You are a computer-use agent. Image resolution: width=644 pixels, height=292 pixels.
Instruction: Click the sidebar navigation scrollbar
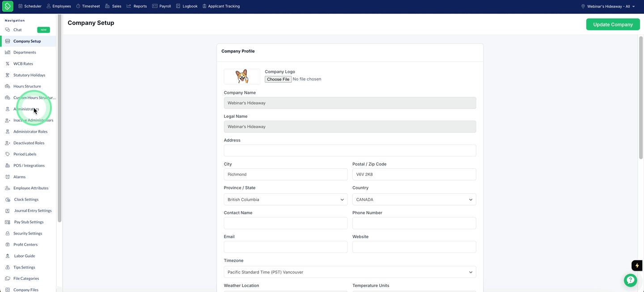59,118
